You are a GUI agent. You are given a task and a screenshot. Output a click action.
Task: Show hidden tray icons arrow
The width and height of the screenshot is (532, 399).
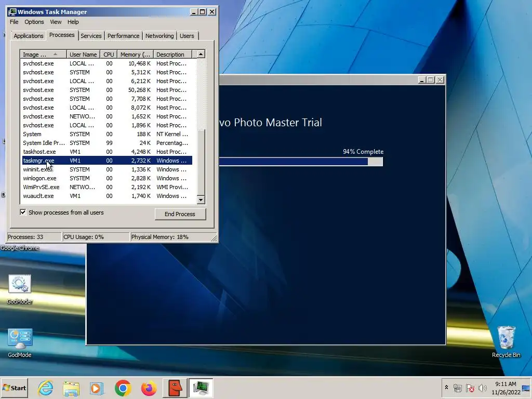click(446, 388)
